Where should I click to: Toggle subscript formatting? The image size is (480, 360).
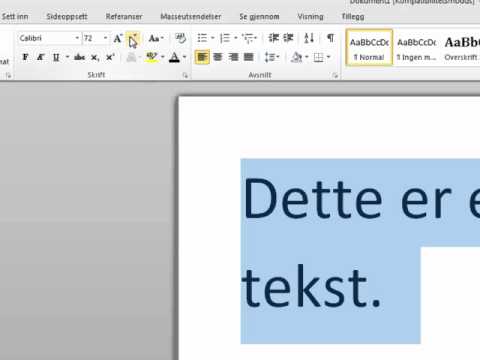point(95,57)
